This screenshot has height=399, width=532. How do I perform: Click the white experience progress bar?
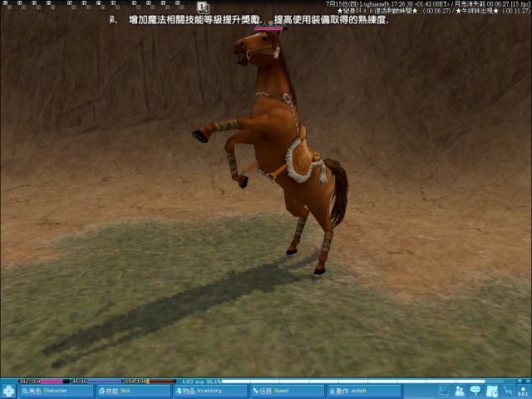(368, 382)
